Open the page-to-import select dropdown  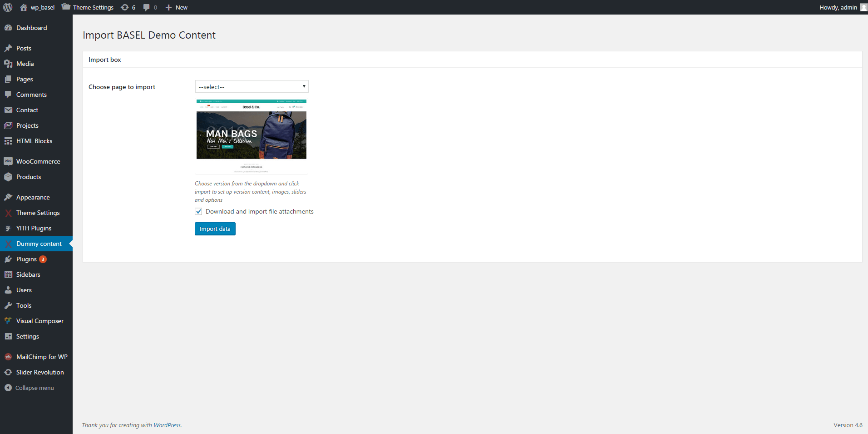(x=251, y=86)
